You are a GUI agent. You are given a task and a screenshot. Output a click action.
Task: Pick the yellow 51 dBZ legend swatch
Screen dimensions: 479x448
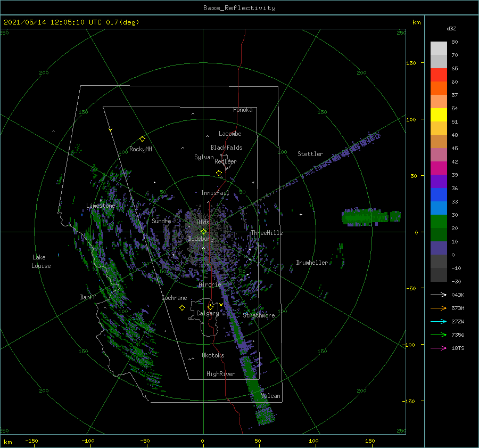coord(439,115)
